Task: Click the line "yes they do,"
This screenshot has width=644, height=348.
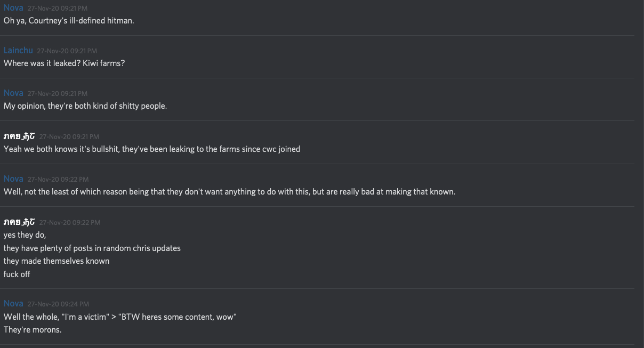Action: 25,235
